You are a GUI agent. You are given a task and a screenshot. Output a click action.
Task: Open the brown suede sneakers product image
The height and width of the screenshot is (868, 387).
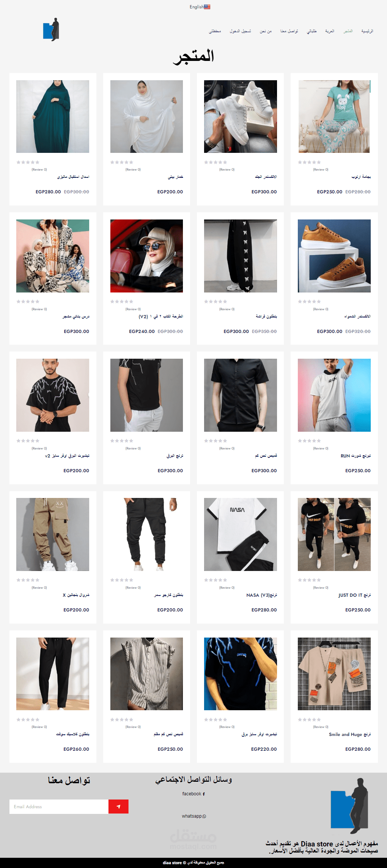tap(334, 256)
